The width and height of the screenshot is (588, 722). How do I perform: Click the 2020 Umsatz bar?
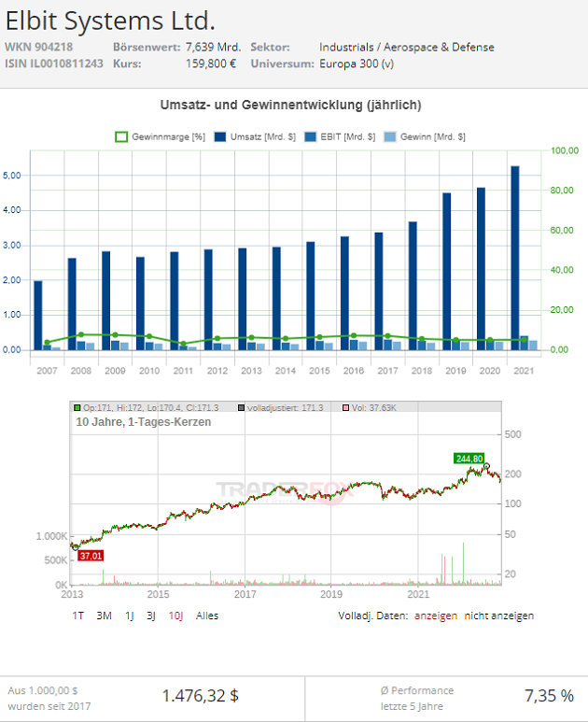click(481, 269)
